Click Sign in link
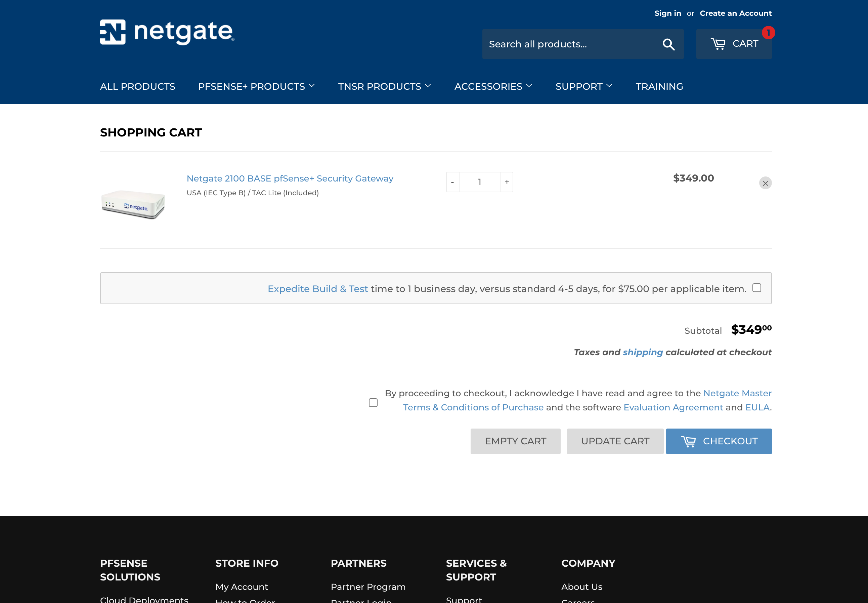 667,13
